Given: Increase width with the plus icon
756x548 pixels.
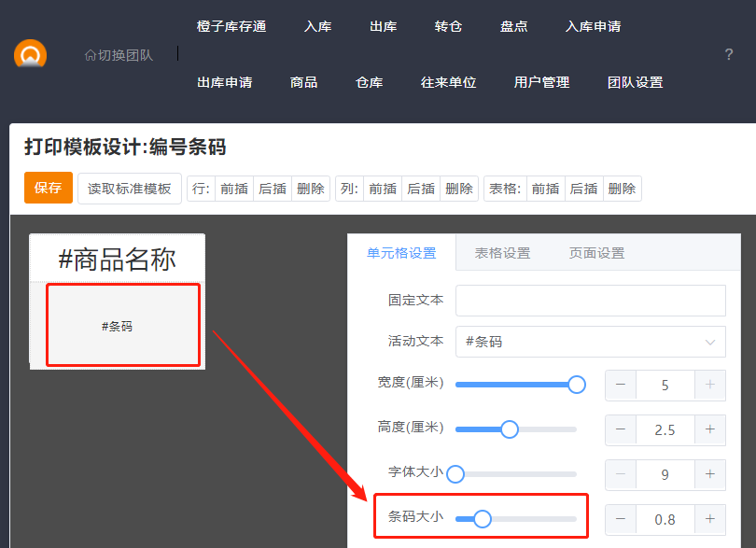Looking at the screenshot, I should pos(709,385).
